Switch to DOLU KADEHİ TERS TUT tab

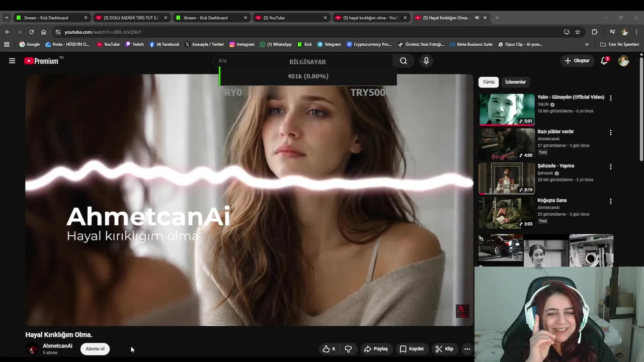[131, 18]
